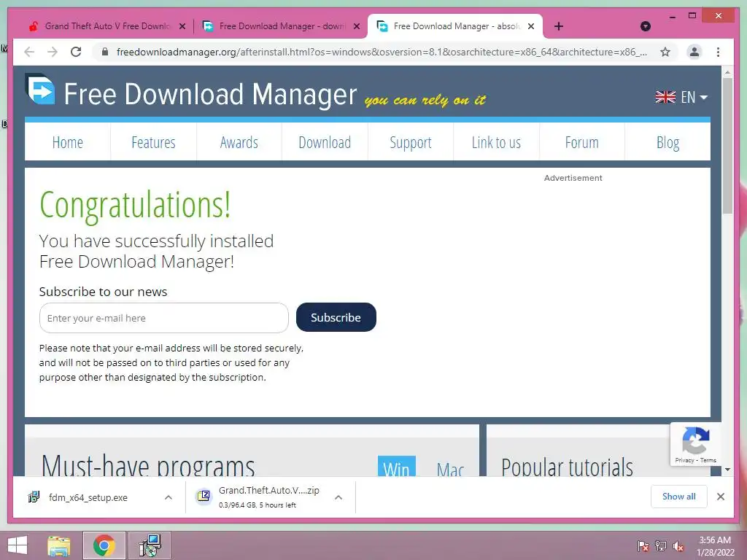Close the Grand Theft Auto V tab
Image resolution: width=747 pixels, height=560 pixels.
tap(182, 27)
